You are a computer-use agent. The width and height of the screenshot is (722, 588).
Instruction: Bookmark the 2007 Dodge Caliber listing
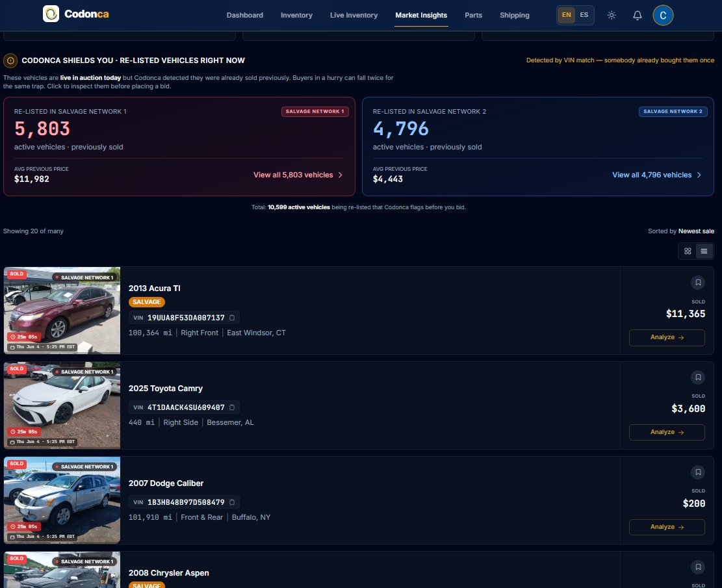point(698,472)
